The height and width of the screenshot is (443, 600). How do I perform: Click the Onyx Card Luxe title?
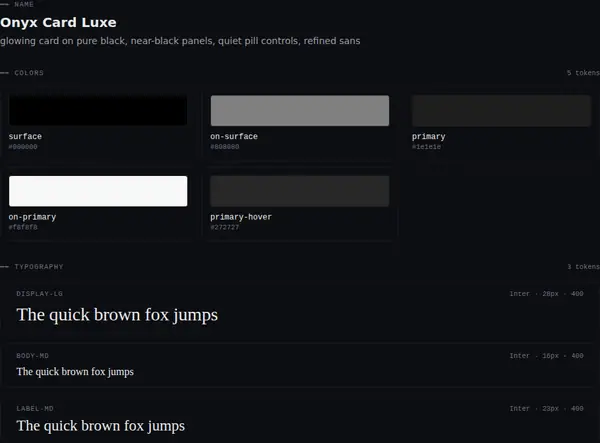point(58,23)
